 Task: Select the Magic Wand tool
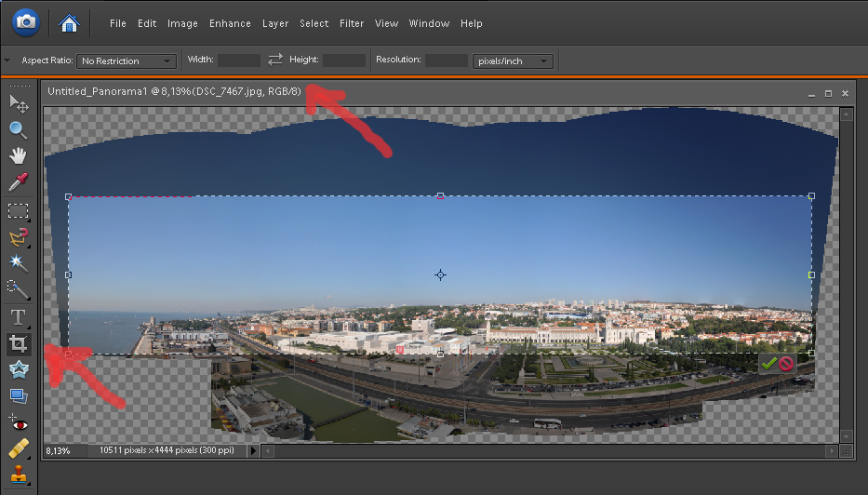pyautogui.click(x=18, y=263)
